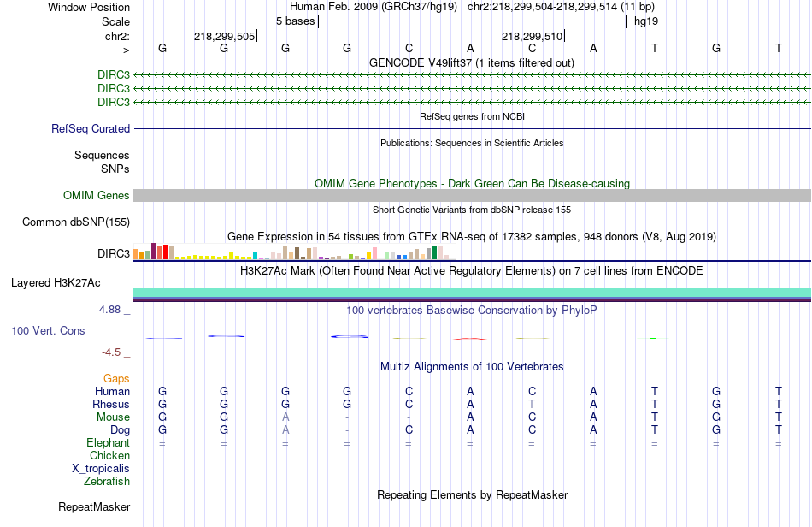The height and width of the screenshot is (527, 812).
Task: Open the RefSeq genes from NCBI title
Action: point(473,116)
